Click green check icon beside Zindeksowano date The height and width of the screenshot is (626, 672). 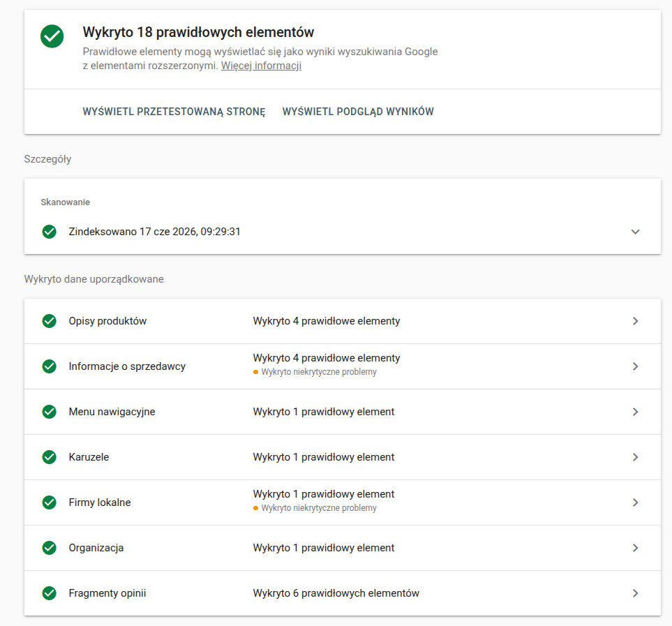[x=50, y=232]
